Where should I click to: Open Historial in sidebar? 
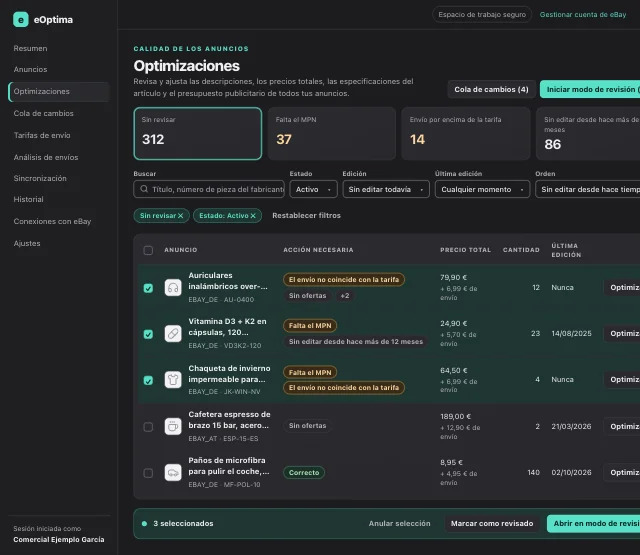pyautogui.click(x=29, y=199)
